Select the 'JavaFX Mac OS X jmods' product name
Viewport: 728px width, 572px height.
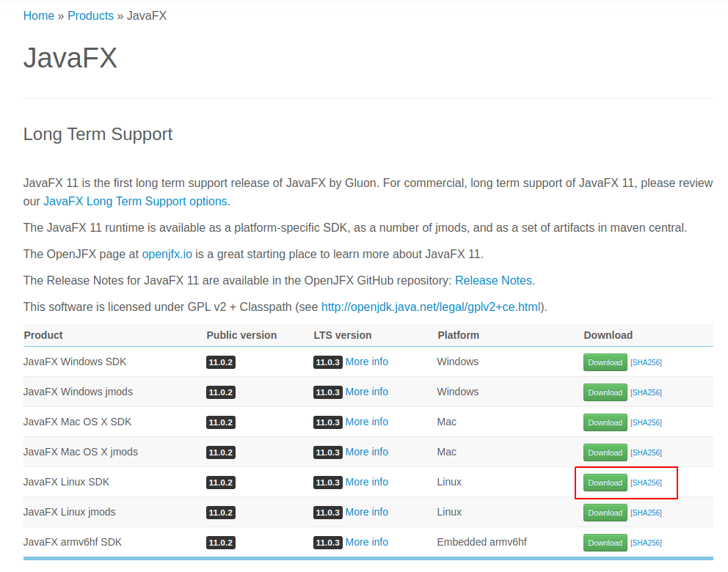coord(81,452)
